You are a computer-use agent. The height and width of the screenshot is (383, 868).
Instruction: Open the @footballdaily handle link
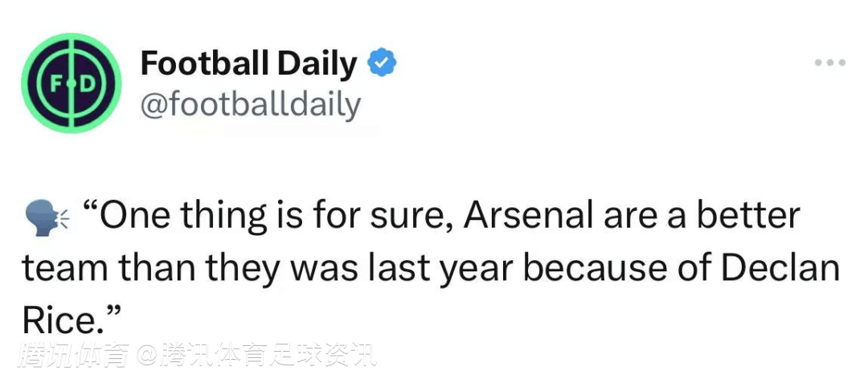251,104
